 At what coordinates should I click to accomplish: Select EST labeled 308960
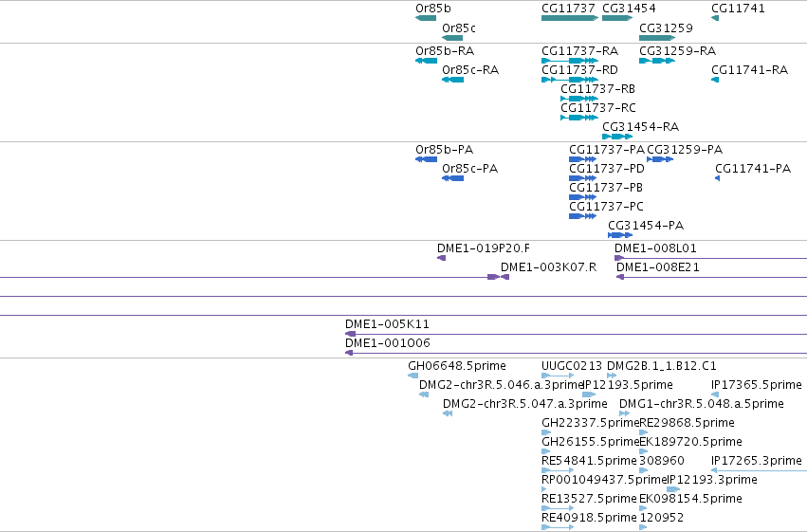click(x=662, y=462)
